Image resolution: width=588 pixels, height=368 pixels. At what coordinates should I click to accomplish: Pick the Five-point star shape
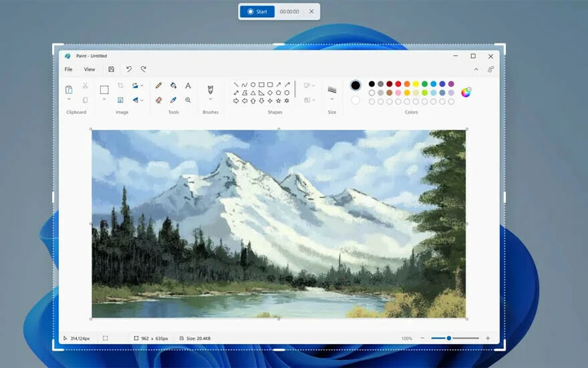(x=278, y=101)
